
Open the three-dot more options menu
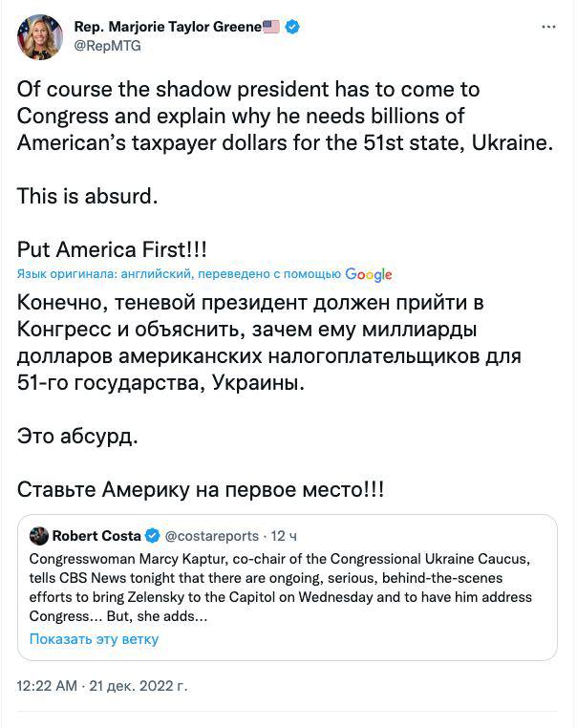pos(548,28)
